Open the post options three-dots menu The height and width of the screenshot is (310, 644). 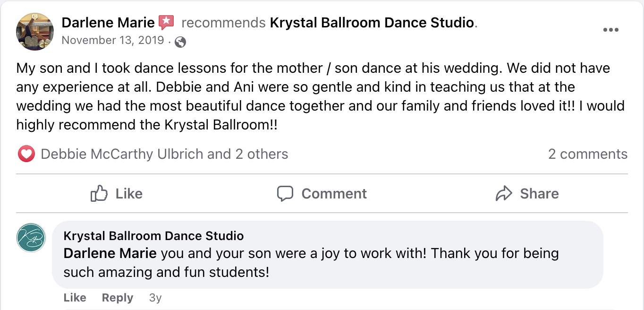610,30
